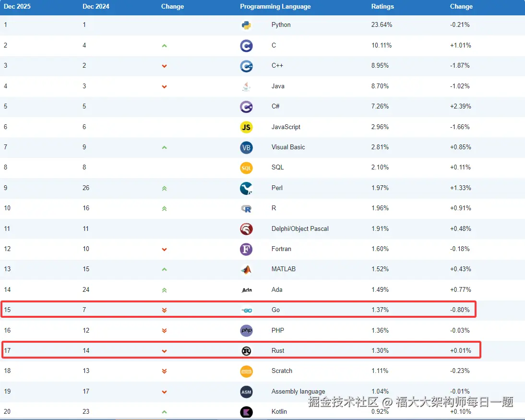This screenshot has width=525, height=420.
Task: Click the up arrow in MATLAB row
Action: tap(164, 270)
